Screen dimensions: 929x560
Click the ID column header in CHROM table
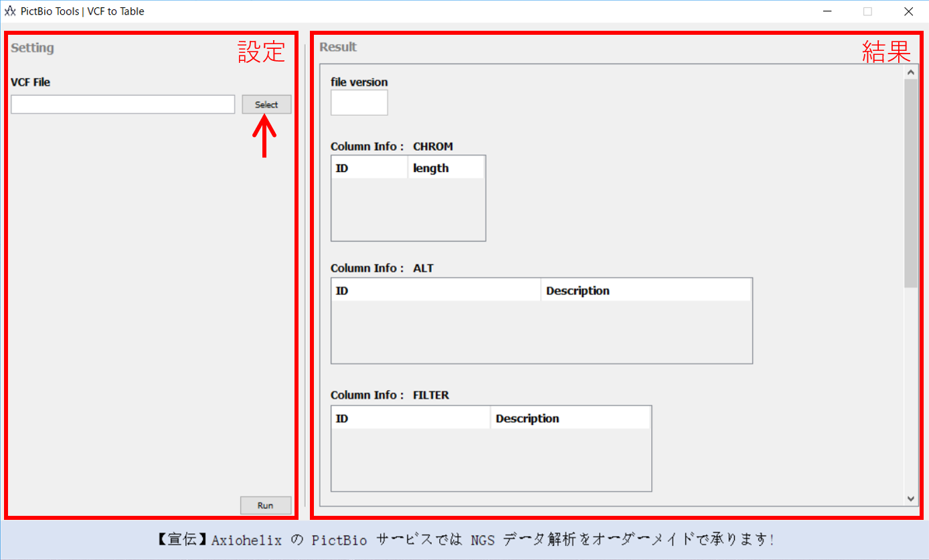point(369,169)
